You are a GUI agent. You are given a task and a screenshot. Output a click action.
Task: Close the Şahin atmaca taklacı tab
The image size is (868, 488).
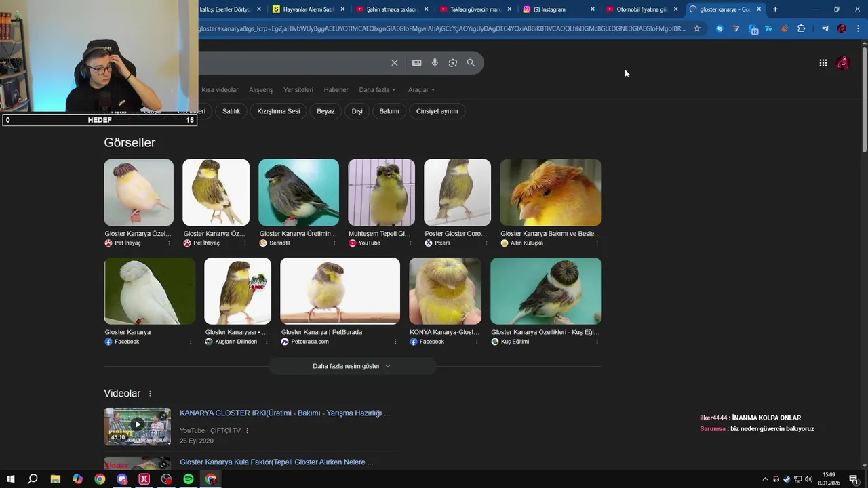[426, 9]
